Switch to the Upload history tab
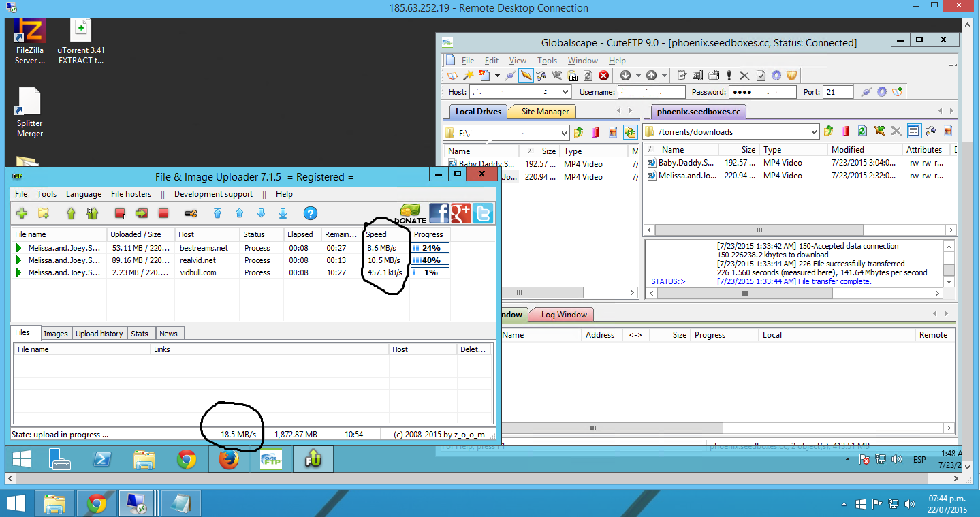 pos(99,334)
